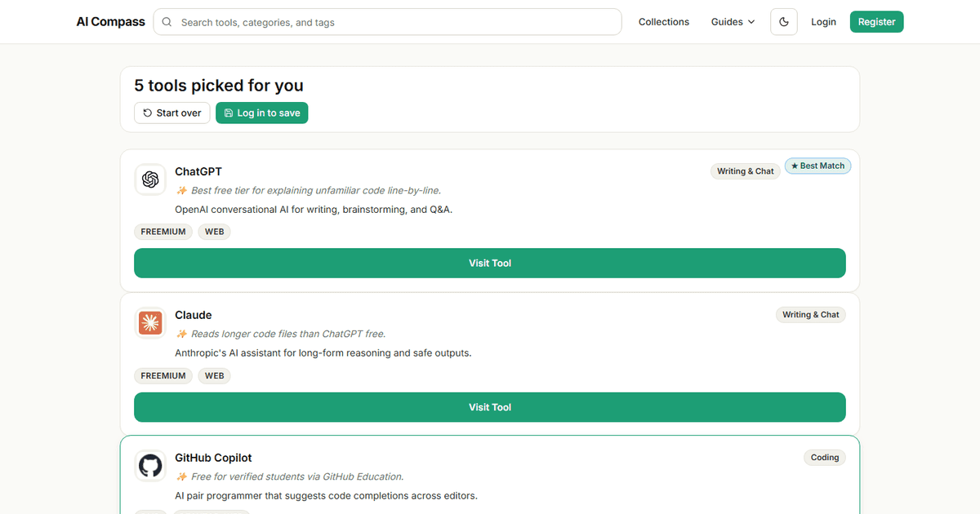Screen dimensions: 980x514
Task: Click the Start over button
Action: tap(172, 113)
